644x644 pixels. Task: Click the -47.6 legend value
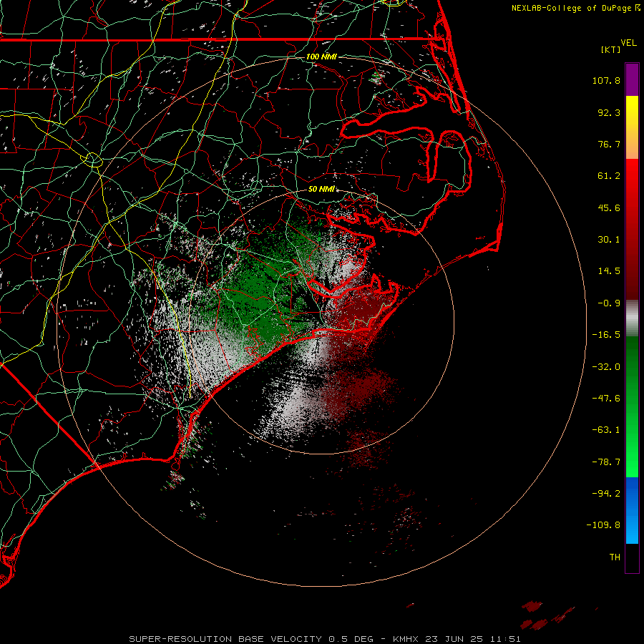pos(606,399)
